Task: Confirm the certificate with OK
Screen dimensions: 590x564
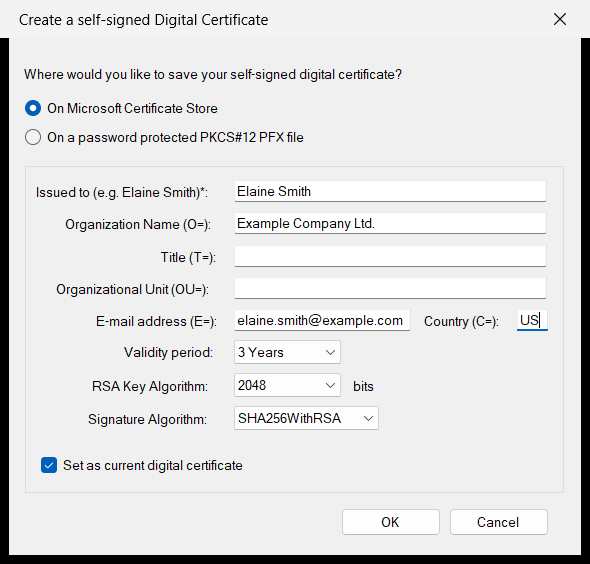Action: 391,522
